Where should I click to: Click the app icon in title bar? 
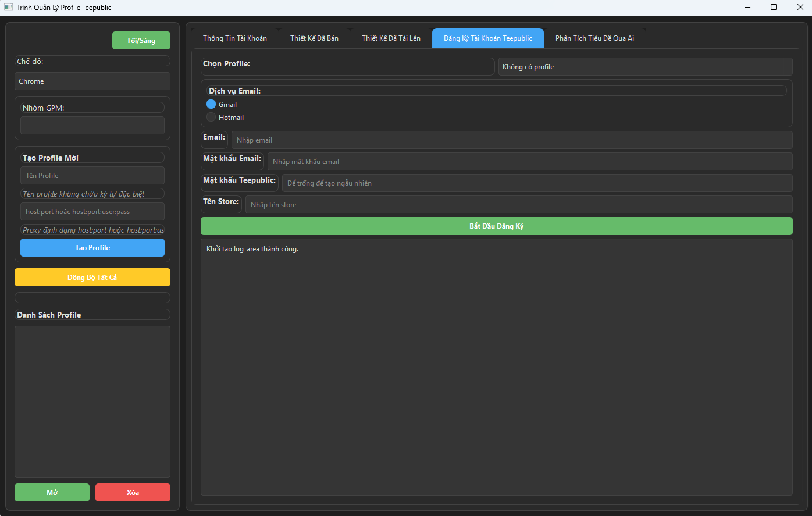click(x=8, y=8)
